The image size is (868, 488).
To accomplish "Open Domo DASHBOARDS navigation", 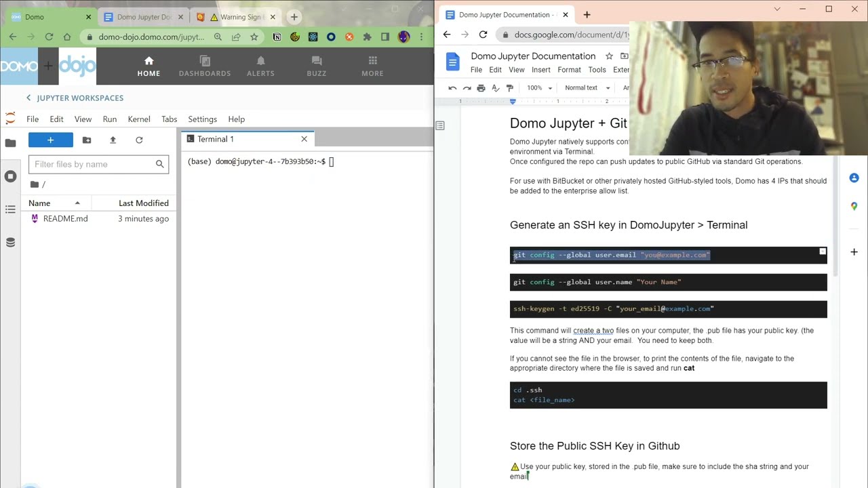I will [x=205, y=66].
